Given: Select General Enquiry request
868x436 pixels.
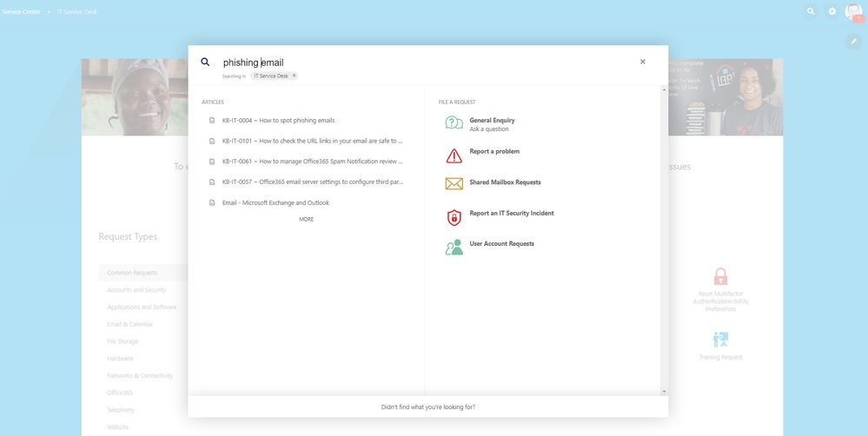Looking at the screenshot, I should [492, 120].
